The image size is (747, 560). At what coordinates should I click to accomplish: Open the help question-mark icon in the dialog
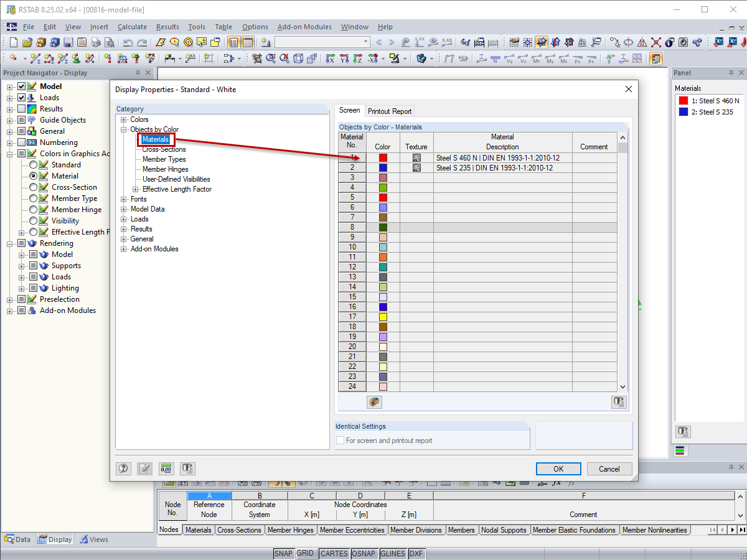[123, 469]
